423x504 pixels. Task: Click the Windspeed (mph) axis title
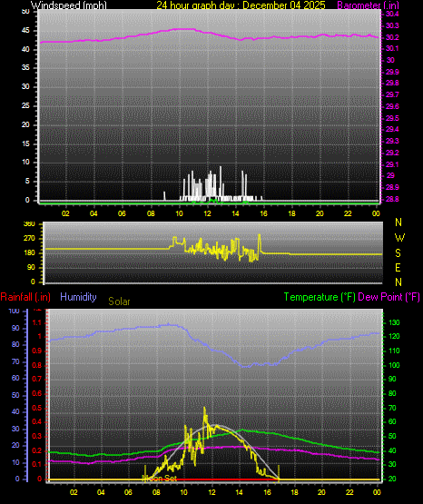69,5
